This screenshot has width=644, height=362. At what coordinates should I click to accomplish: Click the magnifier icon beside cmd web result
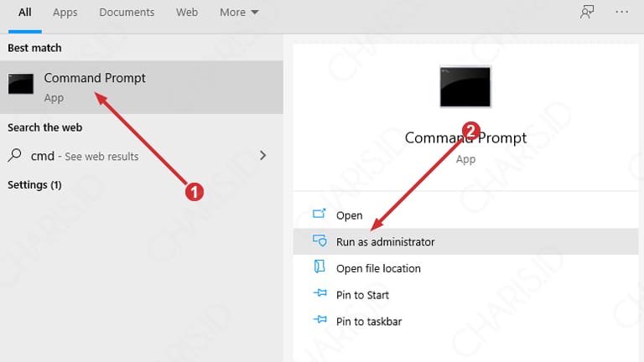tap(15, 156)
